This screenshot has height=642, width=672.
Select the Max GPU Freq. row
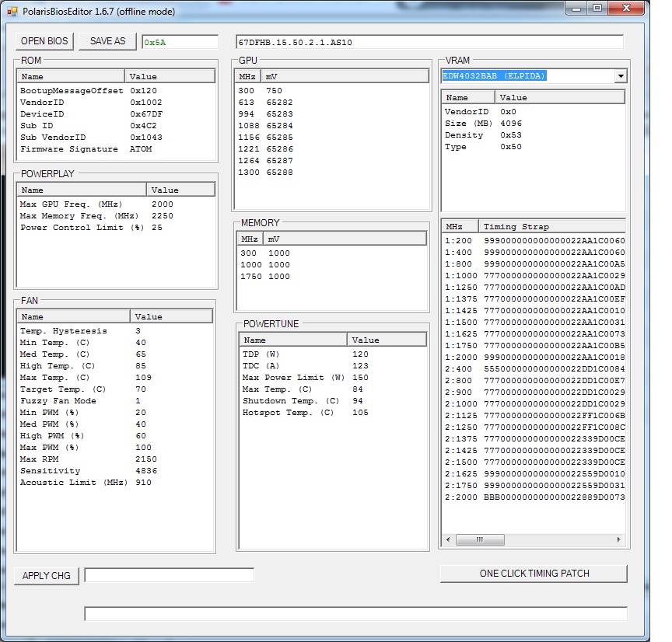[116, 204]
